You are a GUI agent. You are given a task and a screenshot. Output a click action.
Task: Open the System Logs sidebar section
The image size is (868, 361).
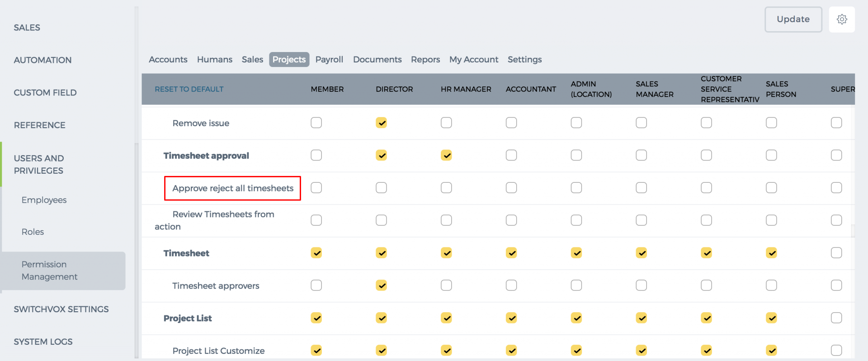tap(43, 342)
